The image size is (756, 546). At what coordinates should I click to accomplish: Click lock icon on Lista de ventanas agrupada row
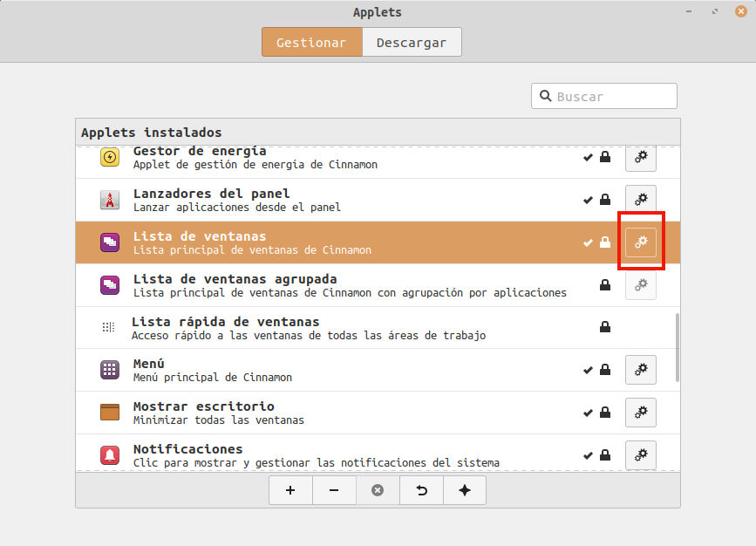pyautogui.click(x=605, y=285)
